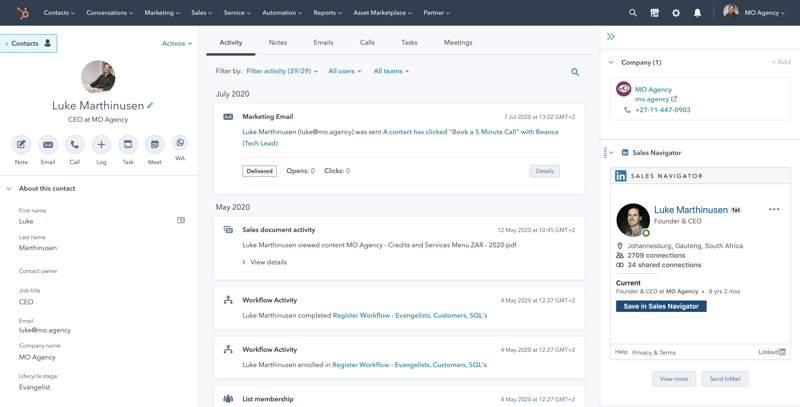Edit contact name with pencil icon
Image resolution: width=800 pixels, height=407 pixels.
pyautogui.click(x=150, y=106)
